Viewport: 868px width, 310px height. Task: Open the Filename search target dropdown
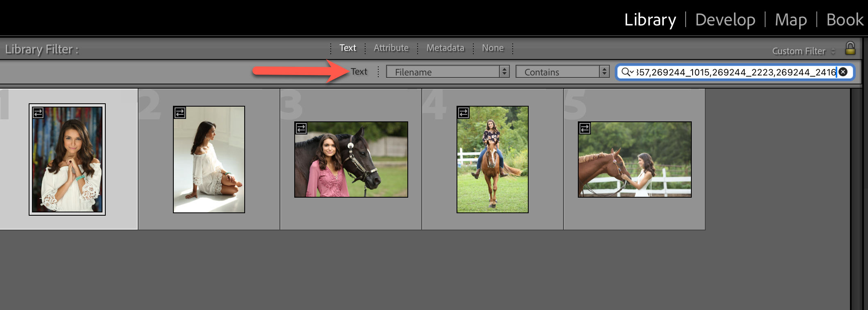pyautogui.click(x=448, y=72)
